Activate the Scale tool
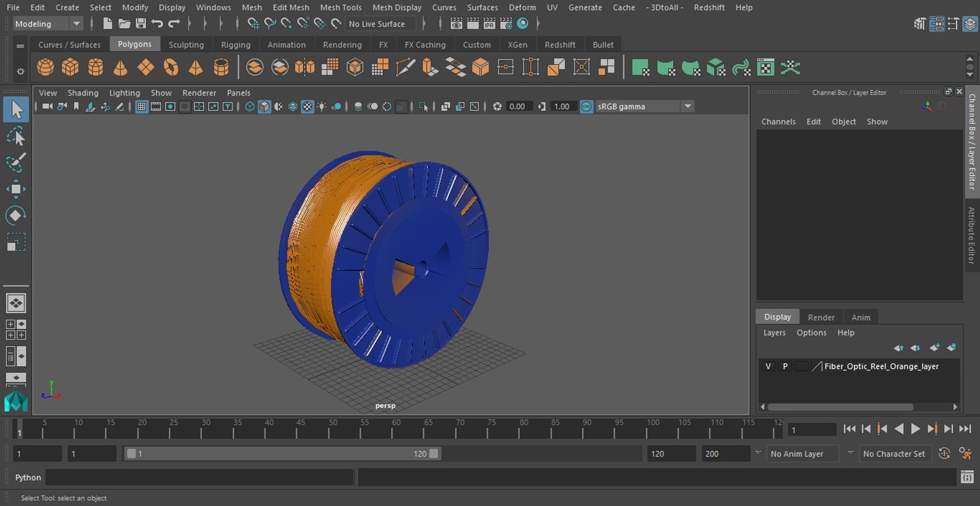The image size is (980, 506). [16, 242]
